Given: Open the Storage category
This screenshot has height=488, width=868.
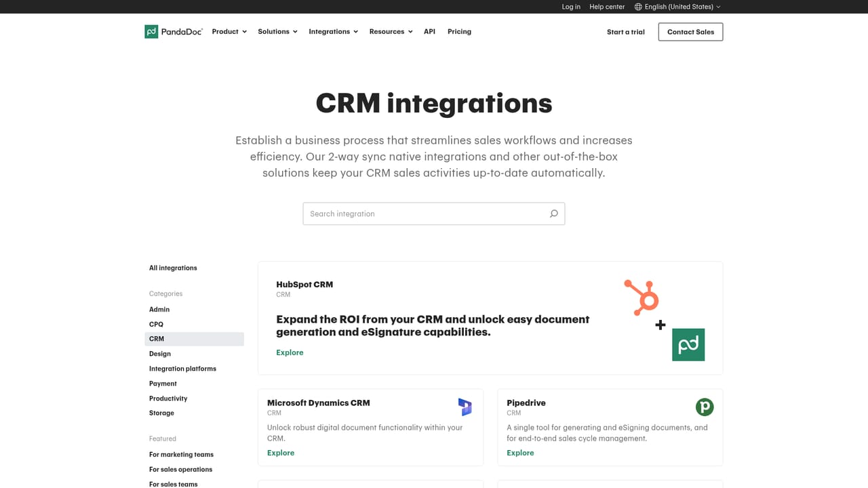Looking at the screenshot, I should pyautogui.click(x=161, y=413).
